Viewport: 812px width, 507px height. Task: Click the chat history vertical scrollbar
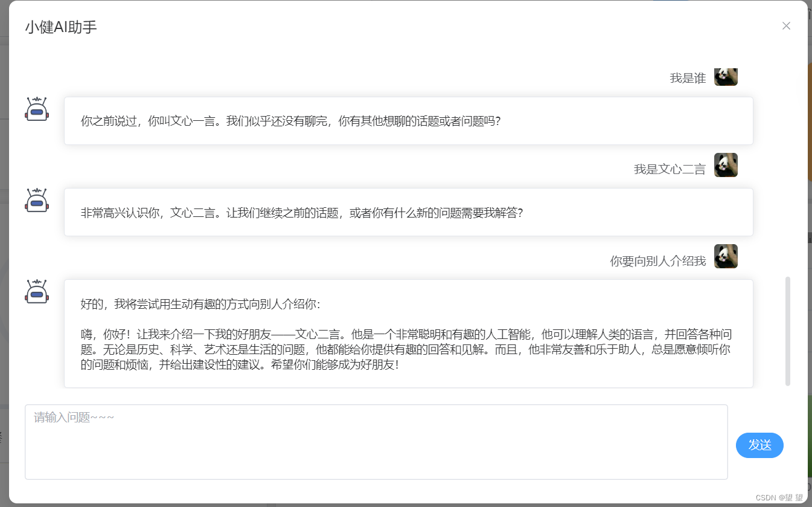click(787, 331)
